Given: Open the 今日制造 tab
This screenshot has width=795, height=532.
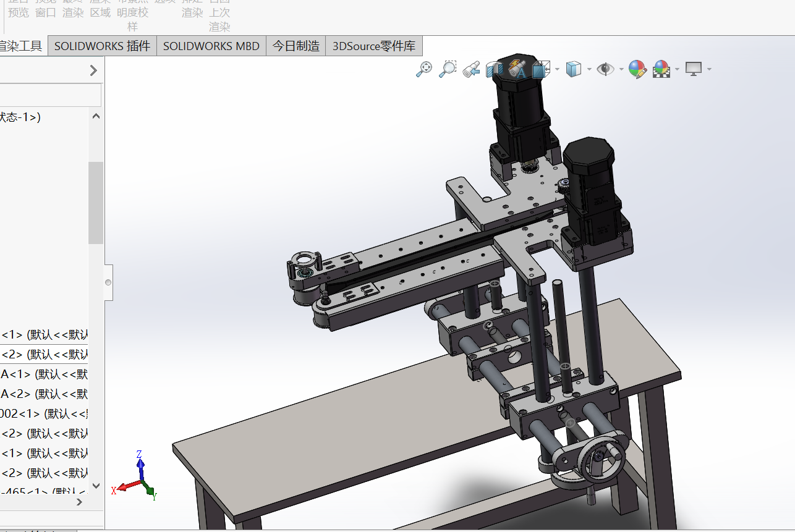Looking at the screenshot, I should tap(296, 46).
